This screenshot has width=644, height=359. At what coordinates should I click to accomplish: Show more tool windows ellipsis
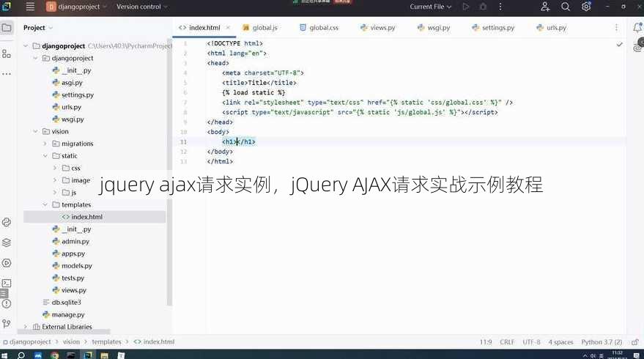[7, 74]
